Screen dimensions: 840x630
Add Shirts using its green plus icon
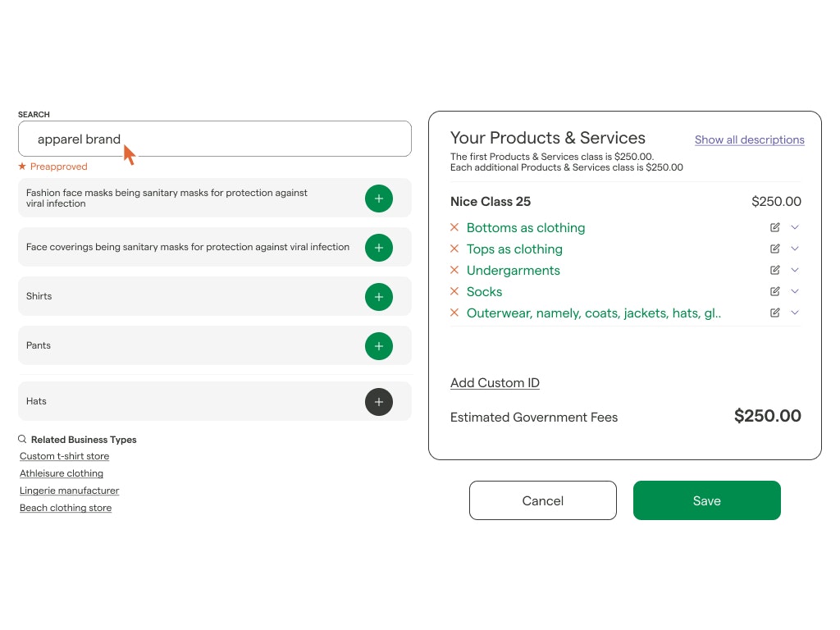click(x=379, y=297)
